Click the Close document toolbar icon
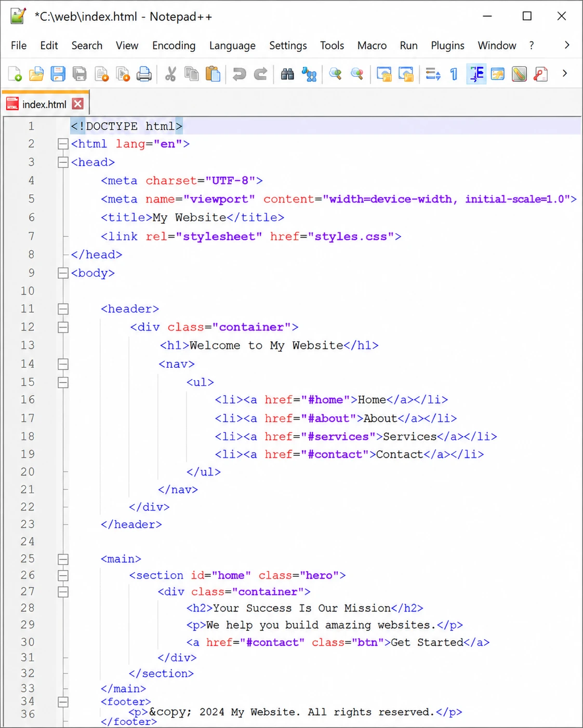Screen dimensions: 583x728 (101, 74)
